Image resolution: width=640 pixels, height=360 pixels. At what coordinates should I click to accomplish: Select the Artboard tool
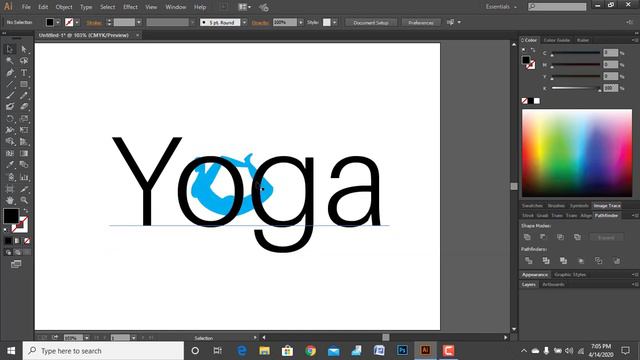[10, 189]
